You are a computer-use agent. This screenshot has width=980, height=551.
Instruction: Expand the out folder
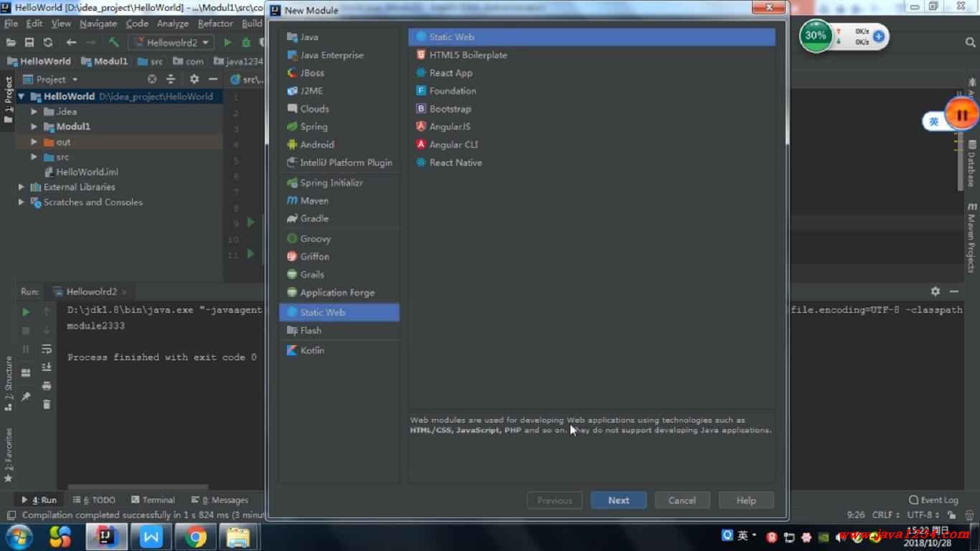pos(34,141)
